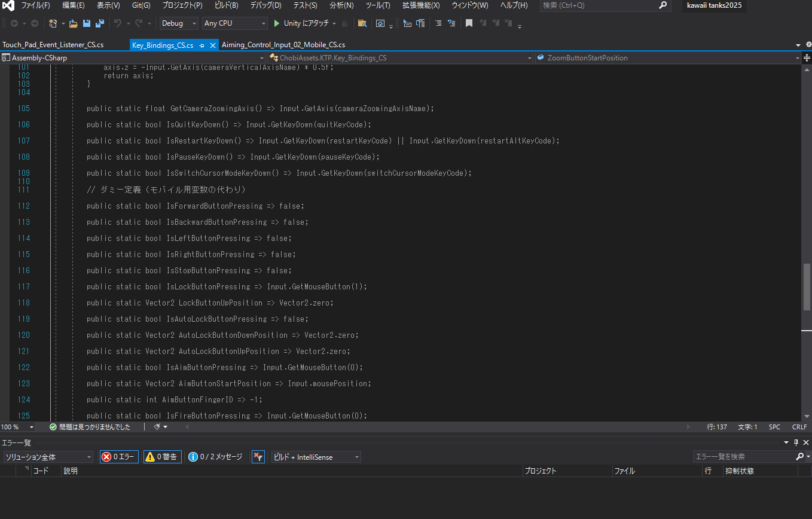Click the bookmark toggle icon in toolbar
The width and height of the screenshot is (812, 519).
pyautogui.click(x=469, y=23)
